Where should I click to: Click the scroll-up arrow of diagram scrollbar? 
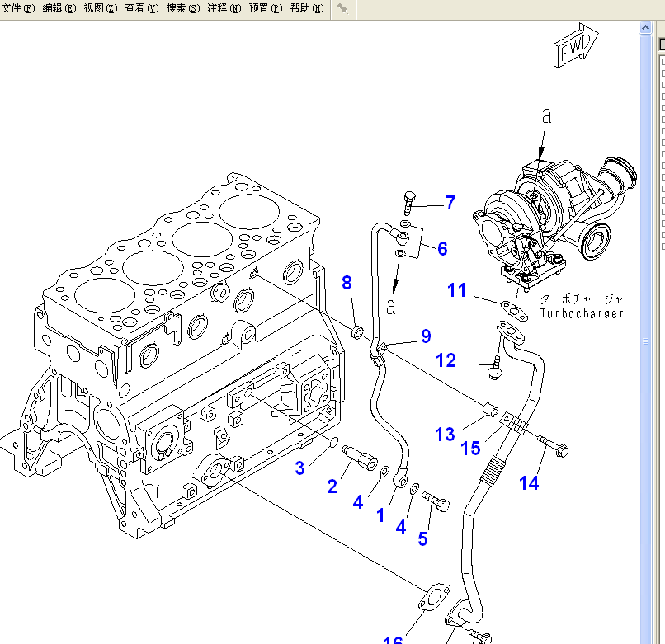[645, 28]
